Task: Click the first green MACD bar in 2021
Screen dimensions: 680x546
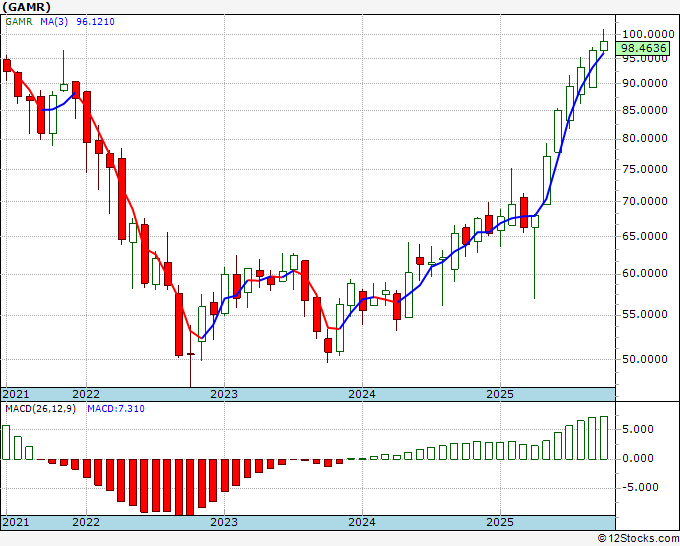Action: click(x=6, y=442)
